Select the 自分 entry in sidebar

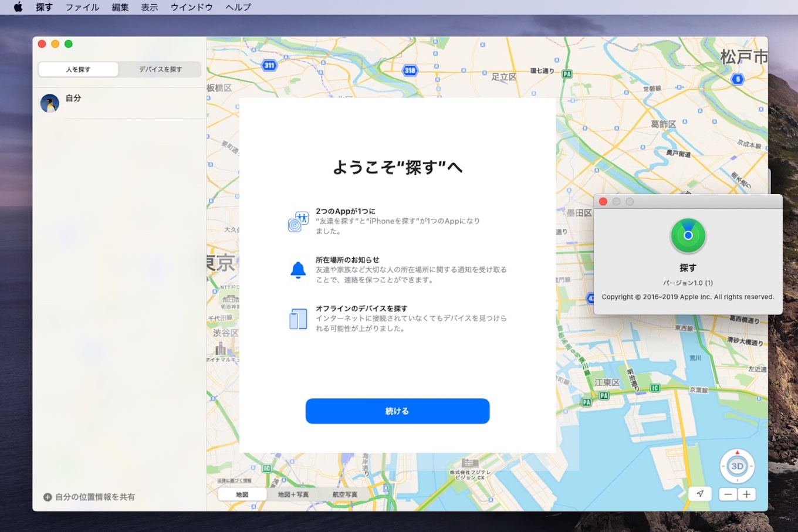(x=120, y=103)
